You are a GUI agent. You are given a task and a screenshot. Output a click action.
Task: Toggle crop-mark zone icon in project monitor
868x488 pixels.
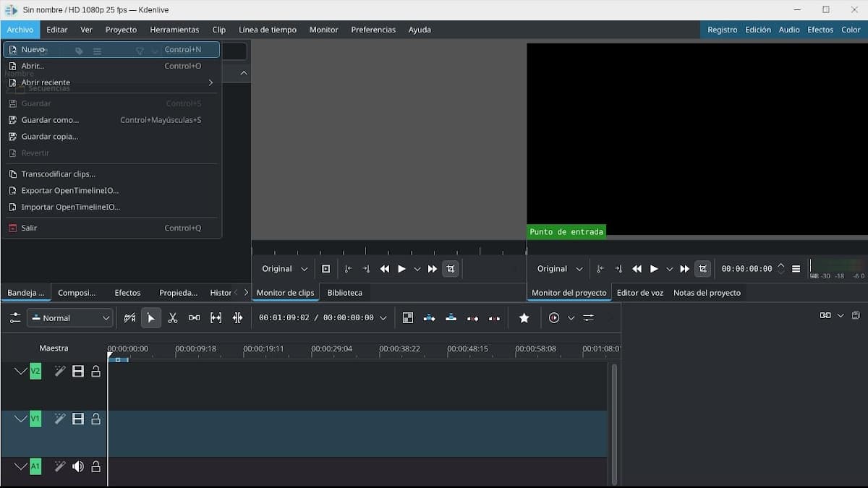pyautogui.click(x=703, y=269)
